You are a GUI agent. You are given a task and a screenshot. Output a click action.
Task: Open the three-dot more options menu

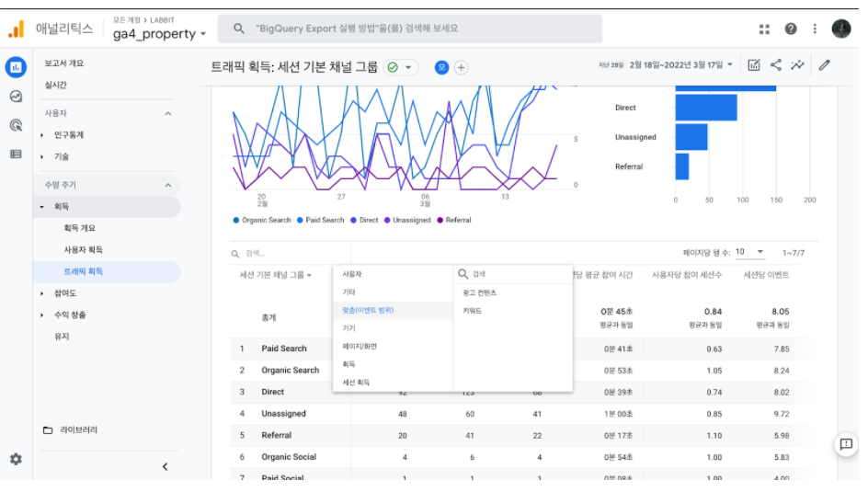pyautogui.click(x=815, y=29)
